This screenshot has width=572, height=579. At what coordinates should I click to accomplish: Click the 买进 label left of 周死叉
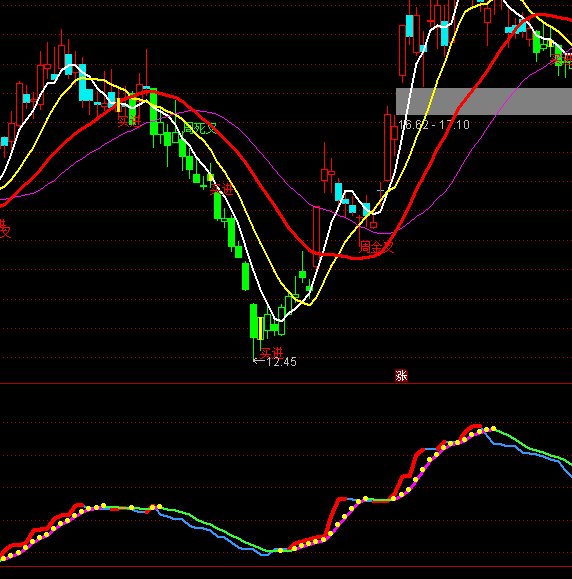coord(129,120)
